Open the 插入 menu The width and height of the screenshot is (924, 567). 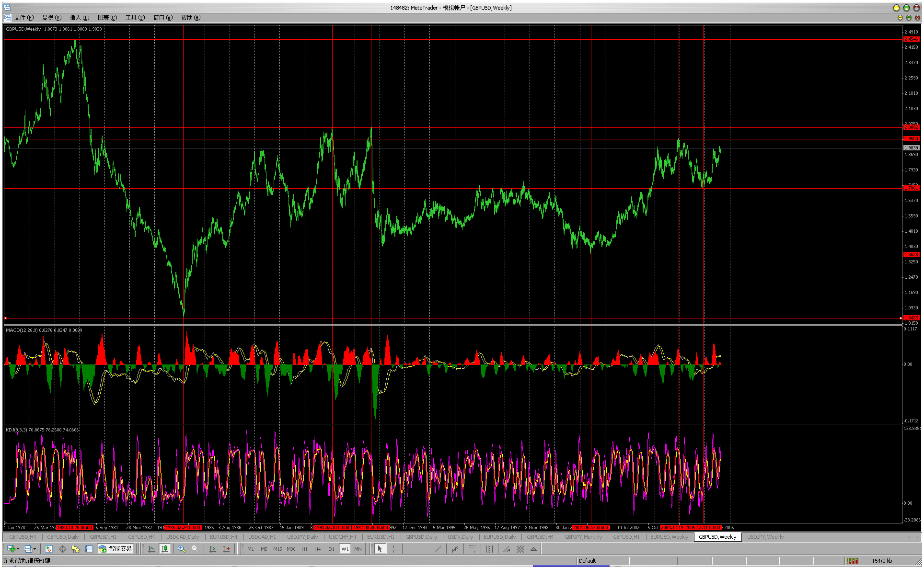[79, 18]
